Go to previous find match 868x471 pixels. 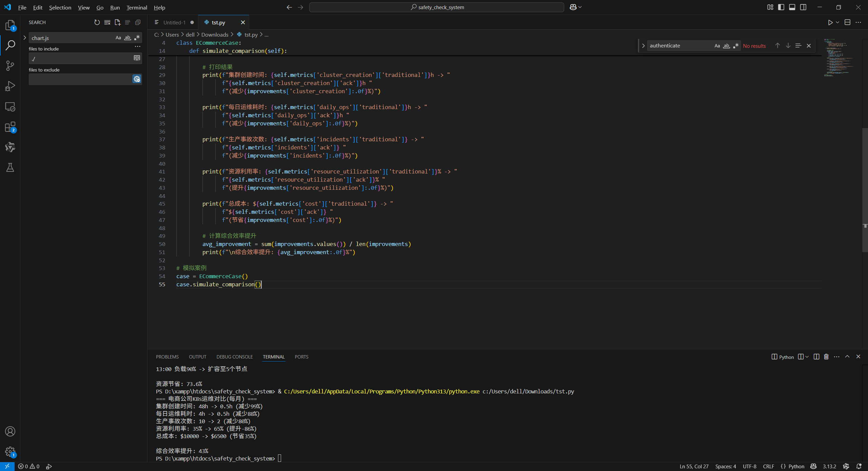(777, 45)
